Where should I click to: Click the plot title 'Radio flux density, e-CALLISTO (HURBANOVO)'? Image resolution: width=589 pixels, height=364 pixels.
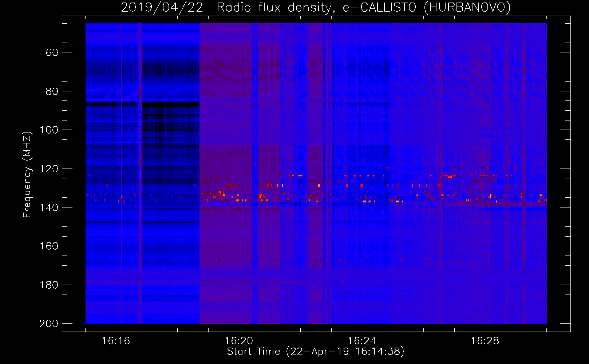[x=364, y=7]
